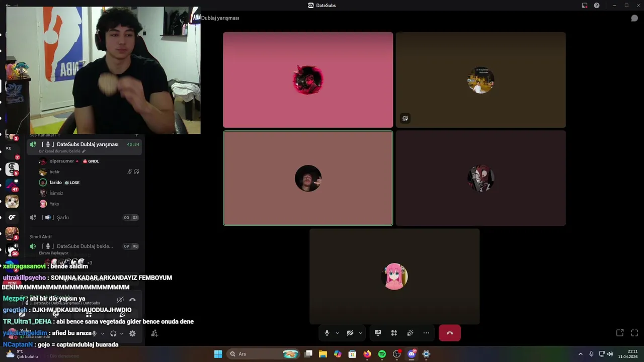Open Task View on taskbar

tap(308, 354)
